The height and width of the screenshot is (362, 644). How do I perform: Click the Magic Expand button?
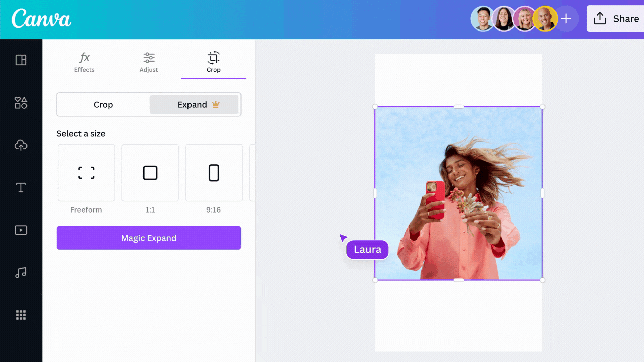(x=149, y=238)
